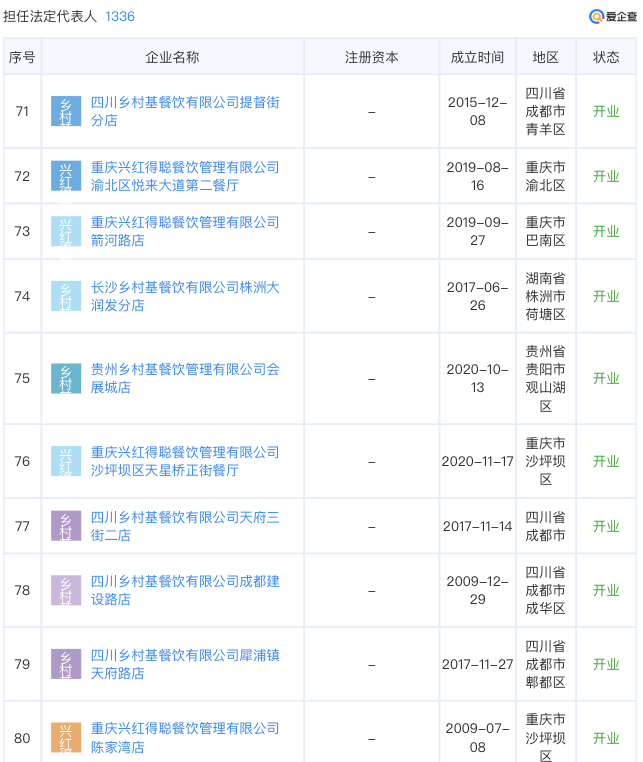
Task: Click 开业 status in row 75
Action: [606, 378]
